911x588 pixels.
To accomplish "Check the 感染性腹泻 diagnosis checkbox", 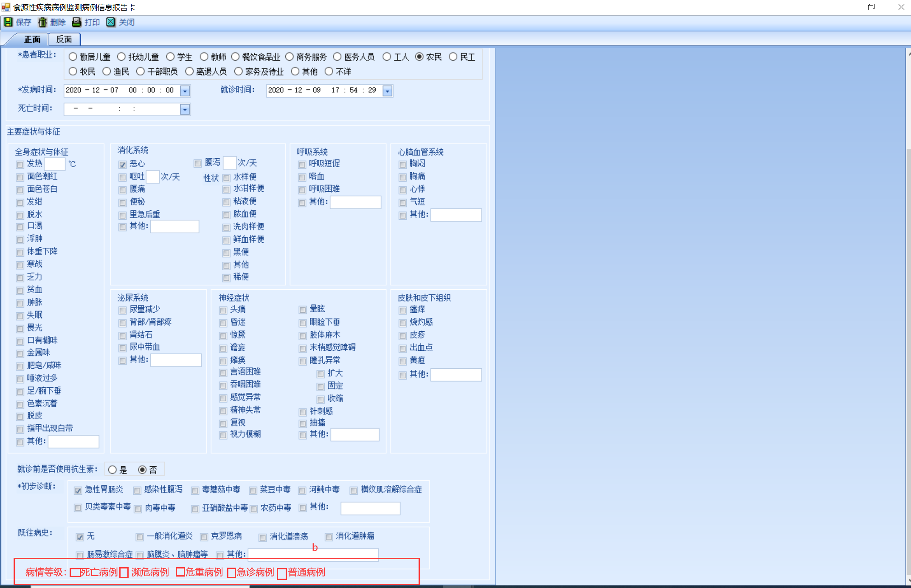I will pyautogui.click(x=137, y=491).
